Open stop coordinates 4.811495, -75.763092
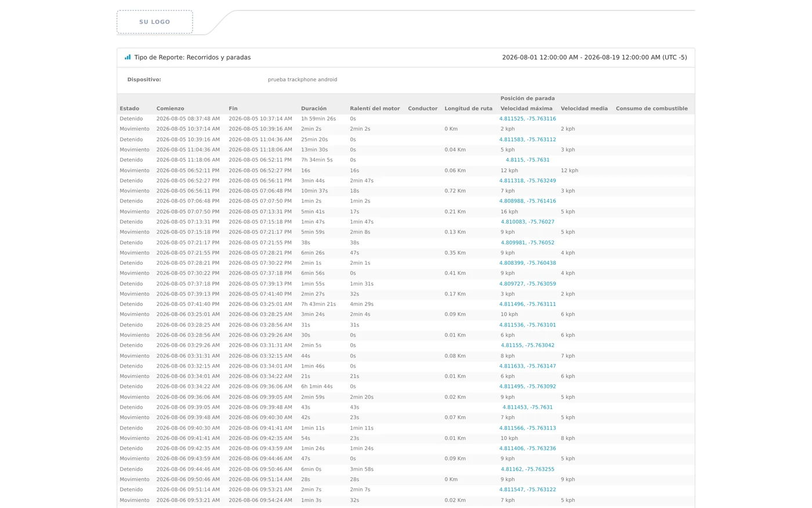The image size is (812, 508). point(527,387)
